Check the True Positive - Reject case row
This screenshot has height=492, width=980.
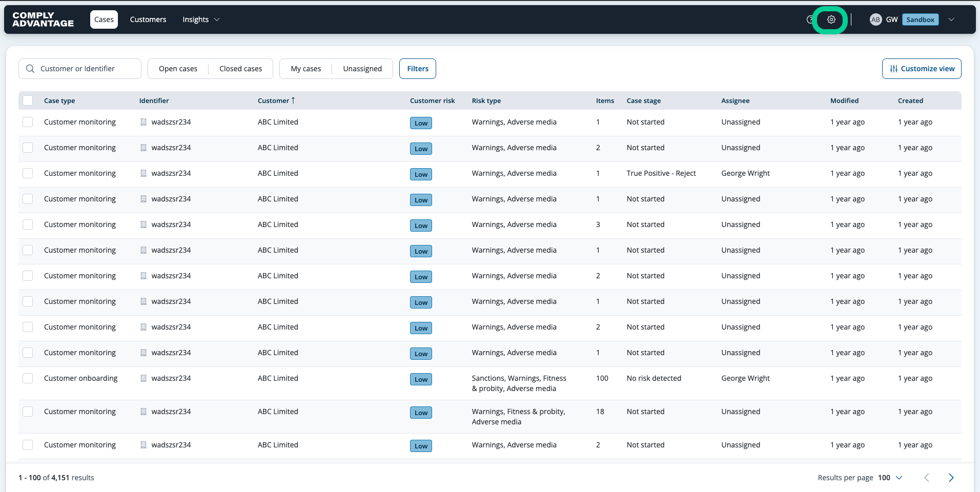pyautogui.click(x=28, y=173)
